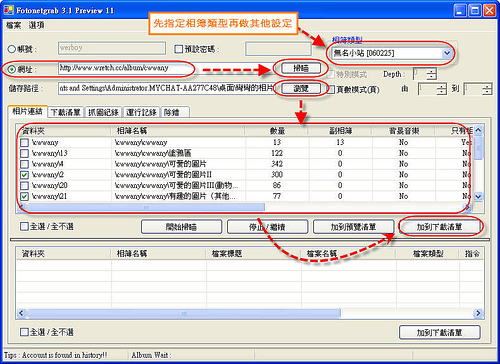Switch to the 運行記錄 tab

click(x=141, y=112)
